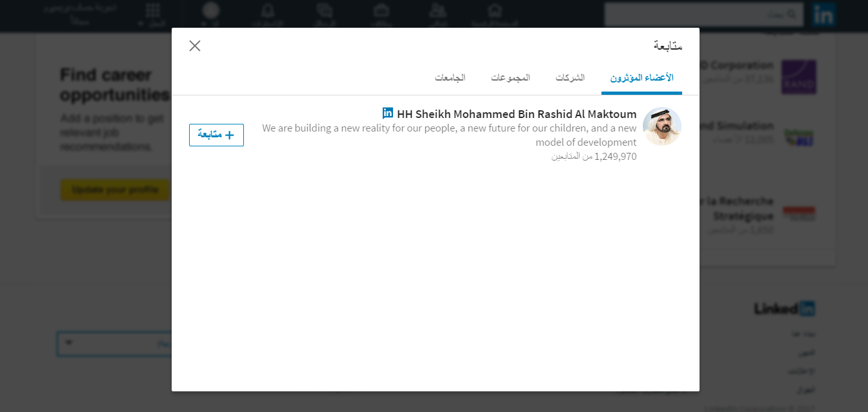Viewport: 868px width, 412px height.
Task: Open the messaging chat bubbles icon
Action: 325,10
